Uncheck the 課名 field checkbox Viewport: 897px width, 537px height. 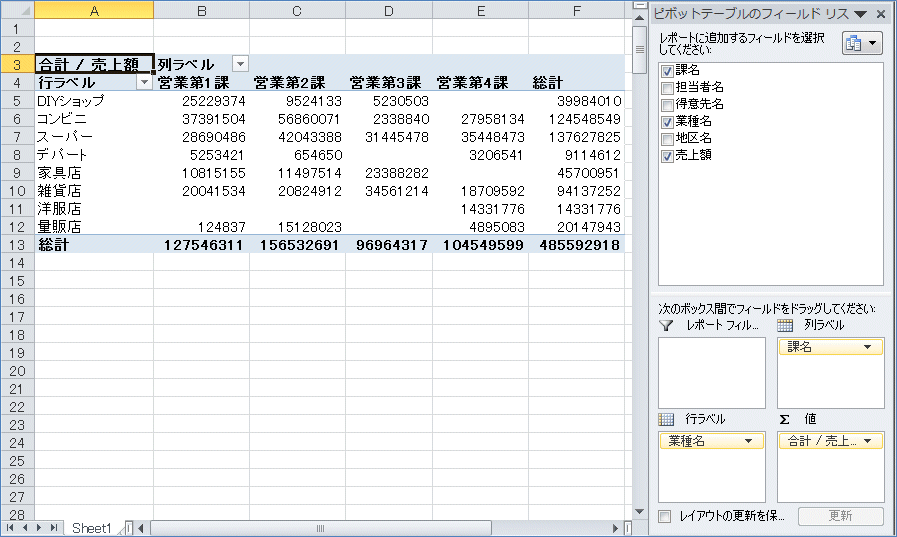coord(666,71)
